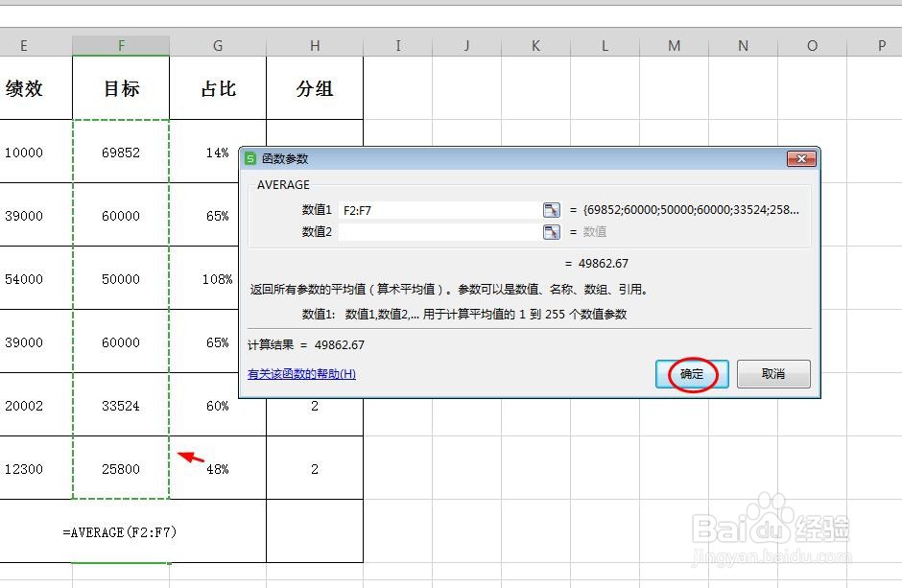Click the second collapse icon on 数值2 row
This screenshot has height=588, width=902.
550,231
